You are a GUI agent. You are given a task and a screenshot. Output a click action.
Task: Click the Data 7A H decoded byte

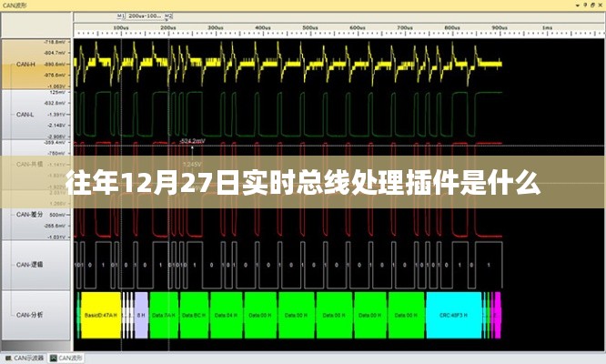[x=164, y=315]
